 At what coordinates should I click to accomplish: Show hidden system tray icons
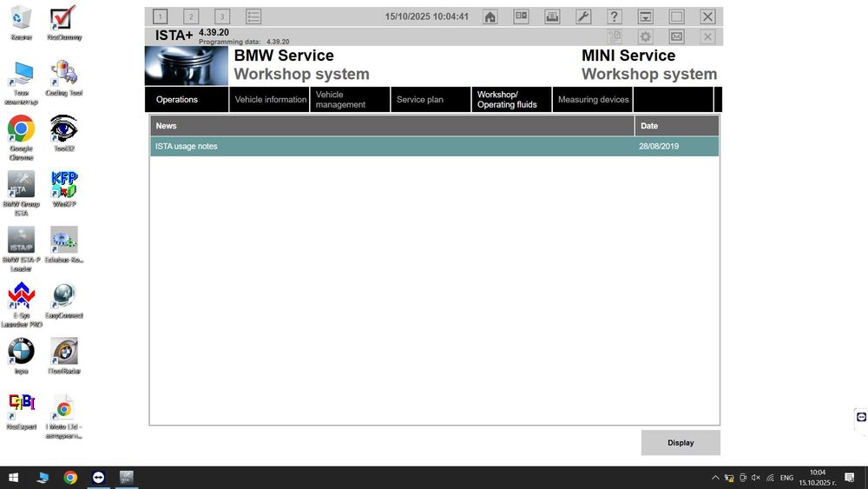pos(715,478)
